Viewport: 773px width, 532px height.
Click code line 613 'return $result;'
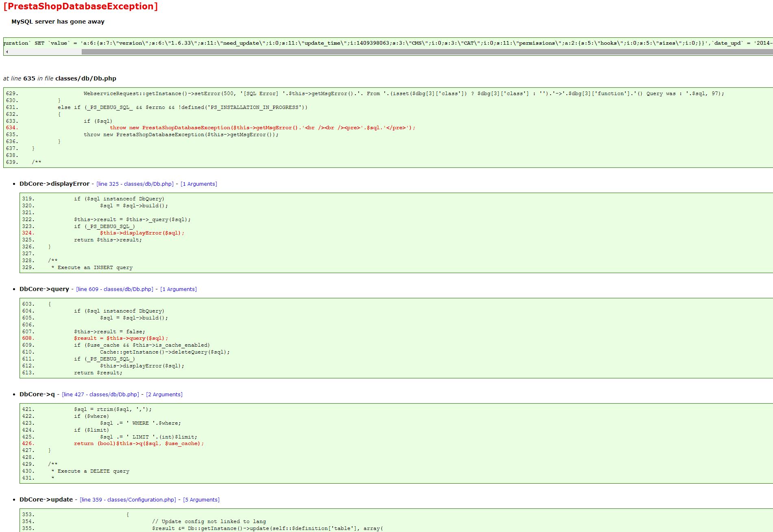98,373
